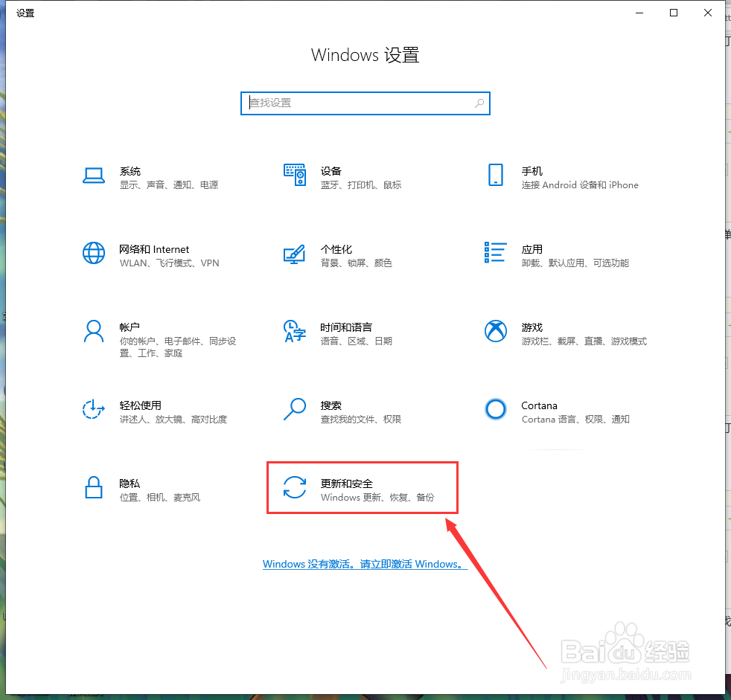Click the 蓝牙、打印机、鼠标 description
The height and width of the screenshot is (700, 731).
(x=361, y=185)
